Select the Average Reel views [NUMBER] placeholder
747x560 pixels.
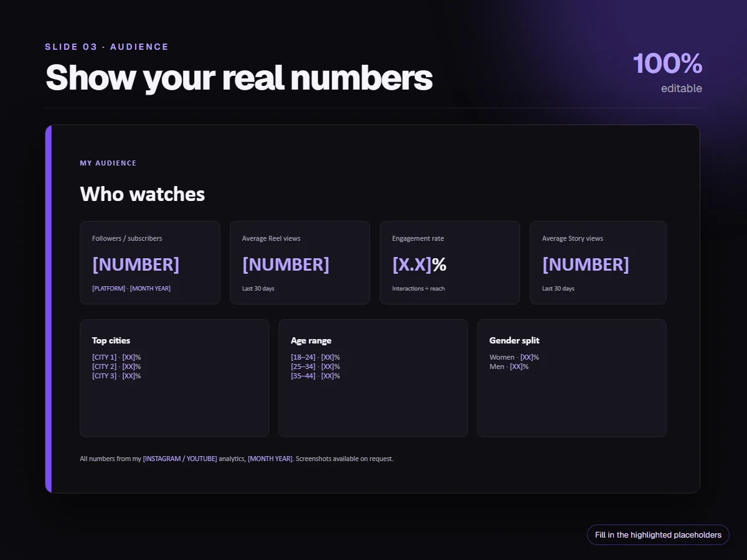point(286,264)
